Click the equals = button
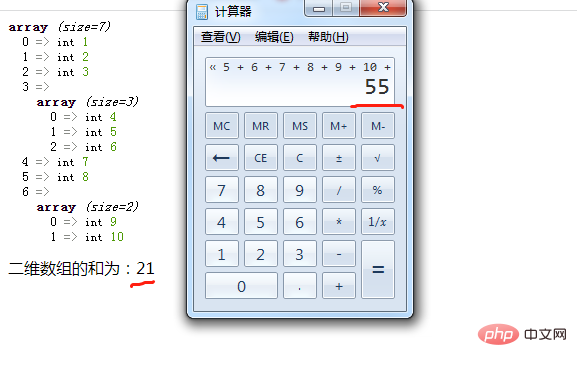This screenshot has height=367, width=577. (378, 269)
